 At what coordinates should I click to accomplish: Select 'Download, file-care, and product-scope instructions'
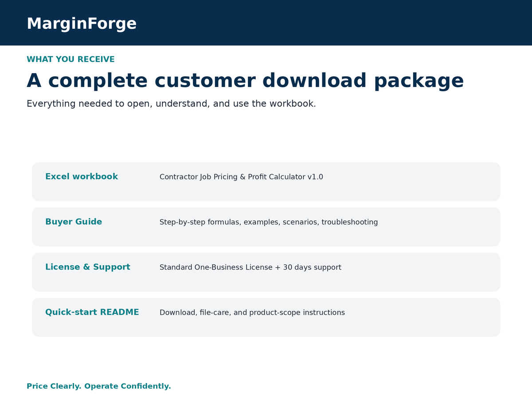coord(252,313)
